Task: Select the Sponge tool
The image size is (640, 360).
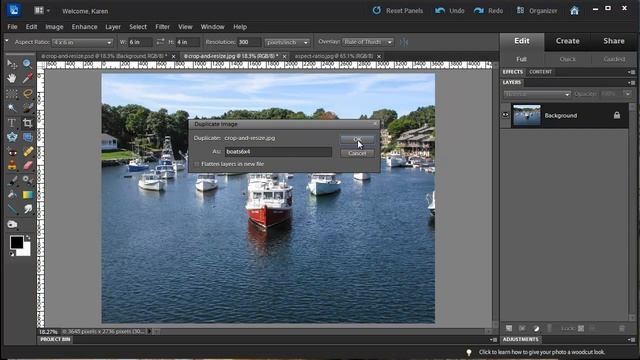Action: tap(12, 224)
